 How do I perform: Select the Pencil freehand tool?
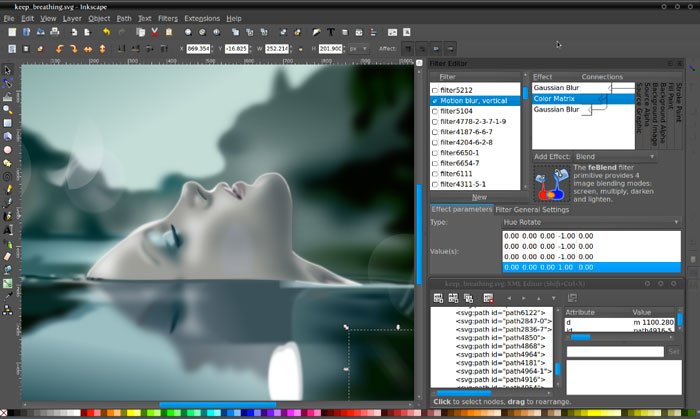8,190
